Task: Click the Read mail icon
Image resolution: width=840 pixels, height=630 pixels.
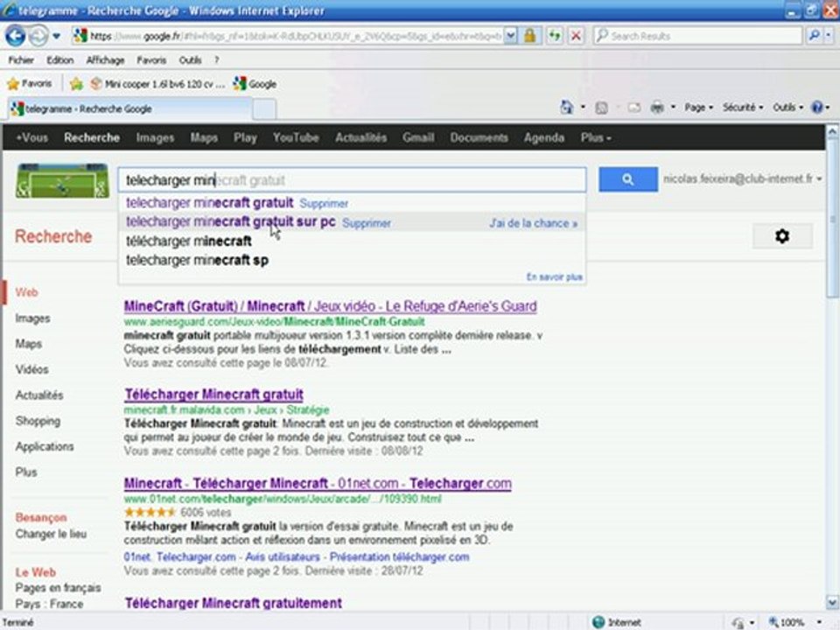Action: (x=634, y=108)
